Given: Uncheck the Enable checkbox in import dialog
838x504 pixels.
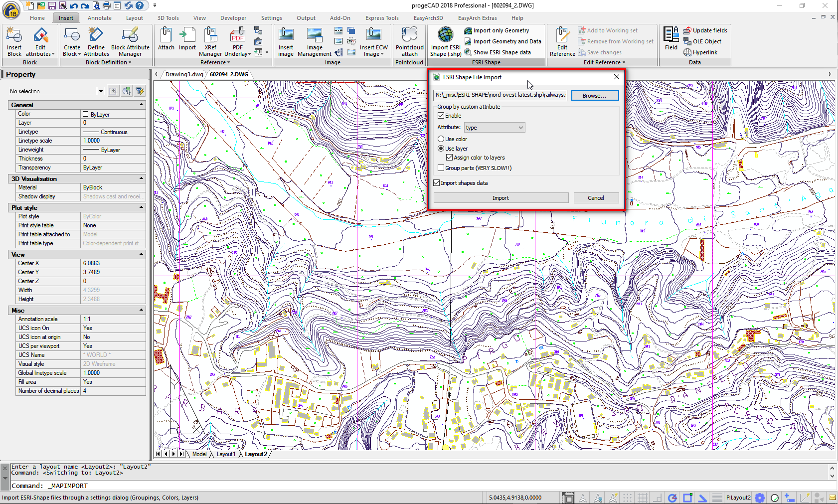Looking at the screenshot, I should (x=441, y=116).
